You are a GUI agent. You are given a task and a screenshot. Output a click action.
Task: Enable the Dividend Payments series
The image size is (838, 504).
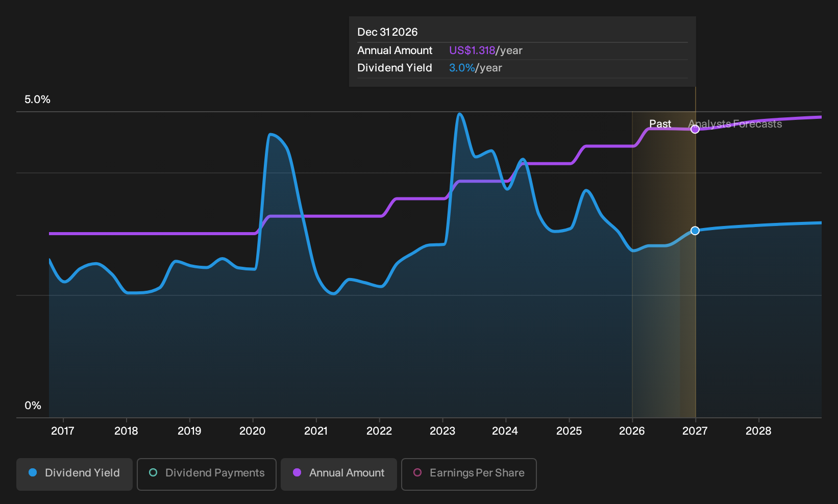point(207,474)
